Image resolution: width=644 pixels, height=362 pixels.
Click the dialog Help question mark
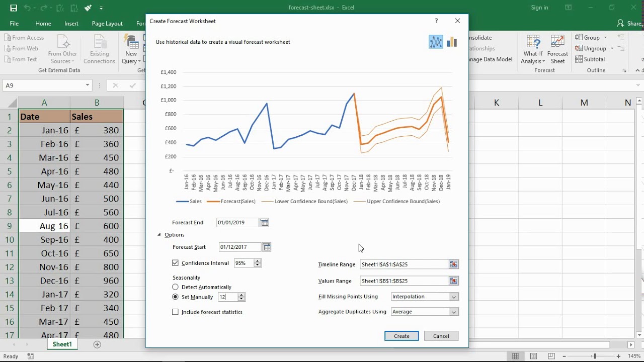436,21
